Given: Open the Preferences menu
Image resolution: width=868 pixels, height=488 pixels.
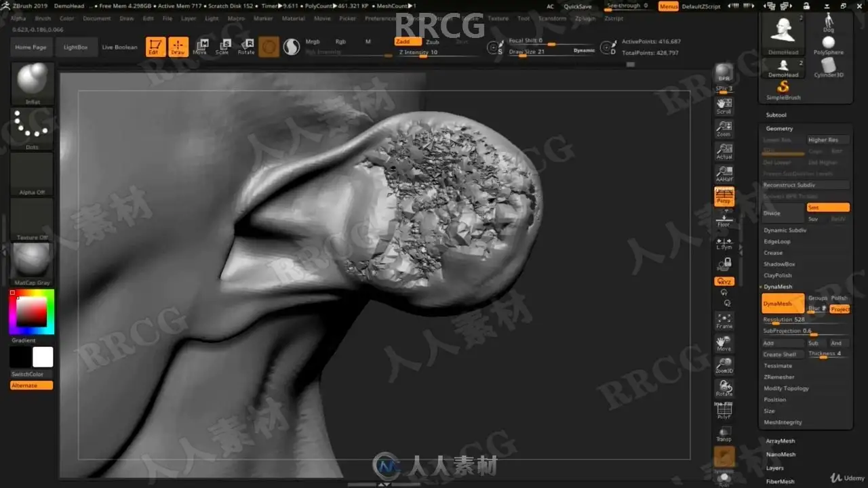Looking at the screenshot, I should 381,18.
